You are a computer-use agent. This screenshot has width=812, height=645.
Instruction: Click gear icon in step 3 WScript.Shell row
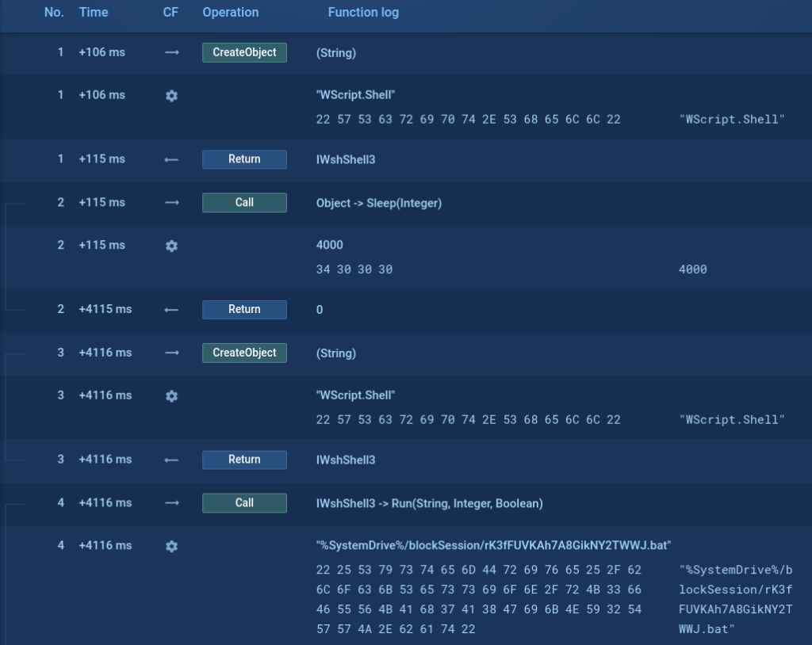click(x=171, y=395)
